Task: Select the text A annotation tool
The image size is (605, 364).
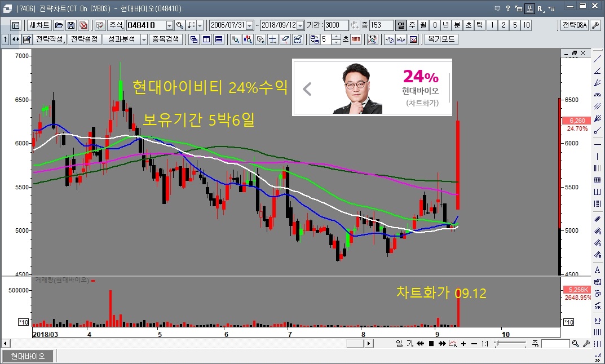Action: pyautogui.click(x=598, y=270)
